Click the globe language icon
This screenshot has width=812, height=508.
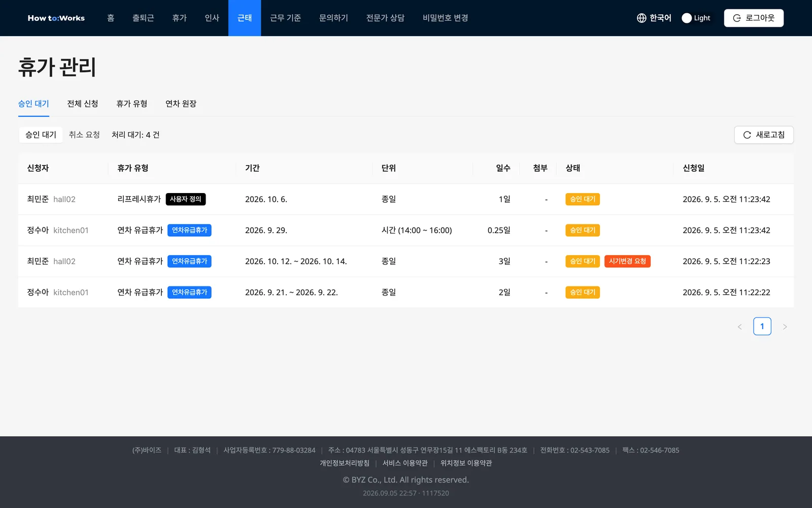641,18
